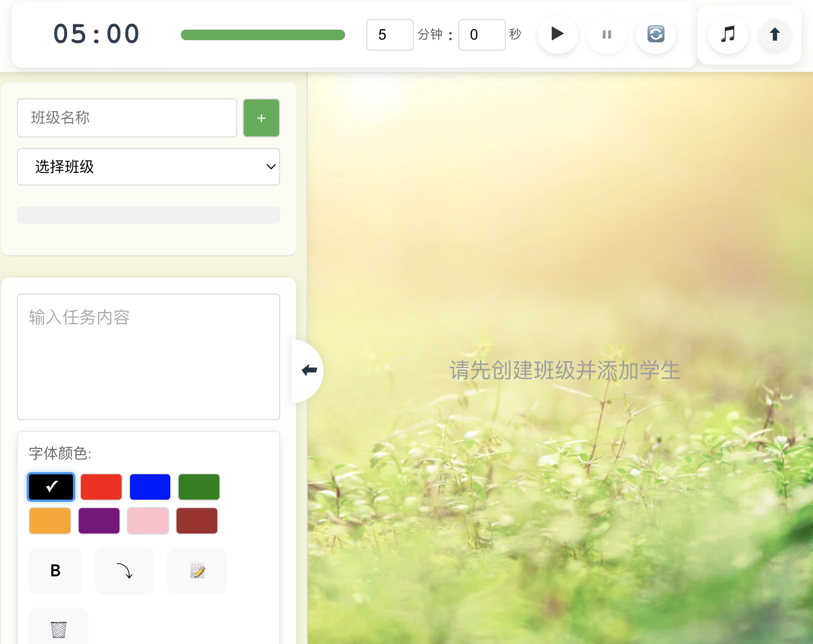The image size is (813, 644).
Task: Pause the timer with pause icon
Action: tap(606, 34)
